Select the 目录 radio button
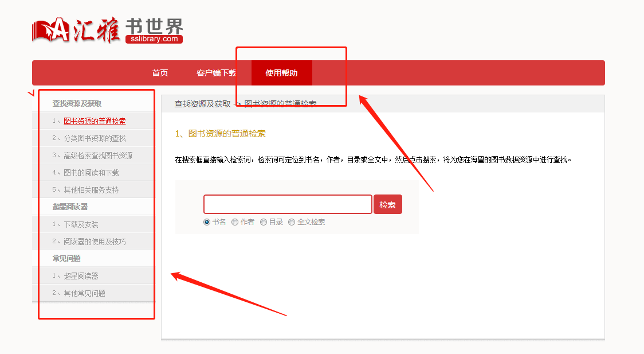 [264, 222]
